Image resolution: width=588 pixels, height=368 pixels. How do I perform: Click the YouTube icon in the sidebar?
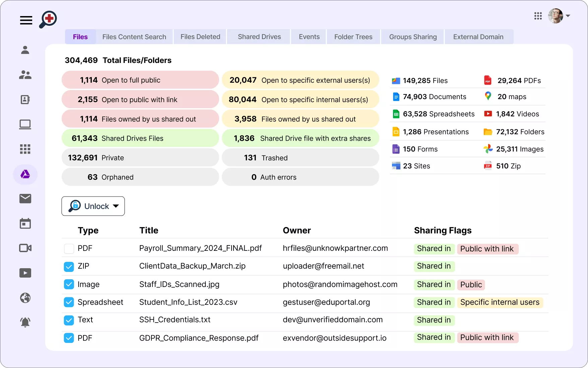point(25,273)
